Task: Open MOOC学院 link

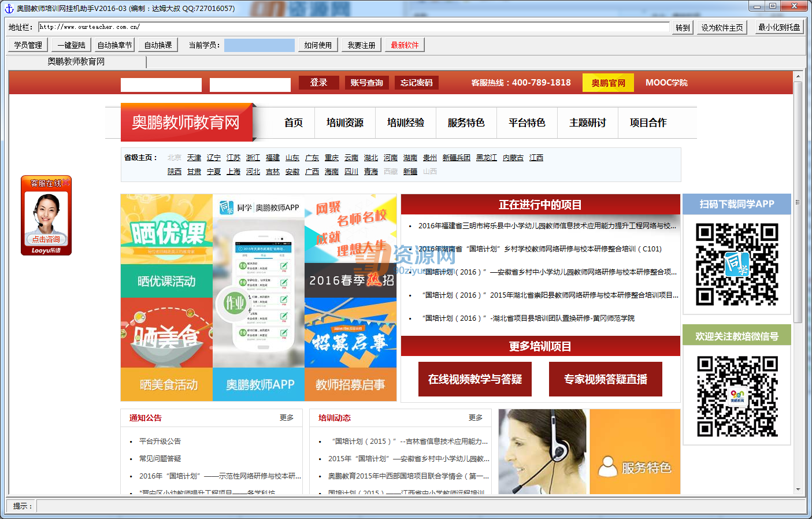Action: 666,83
